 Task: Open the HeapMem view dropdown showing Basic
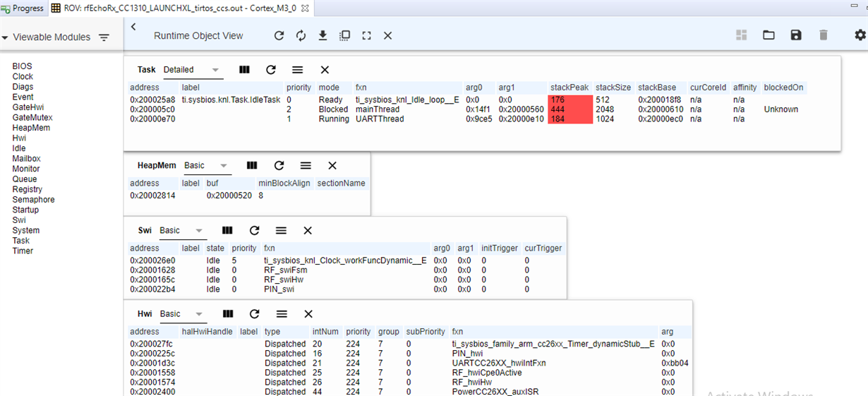[x=207, y=165]
